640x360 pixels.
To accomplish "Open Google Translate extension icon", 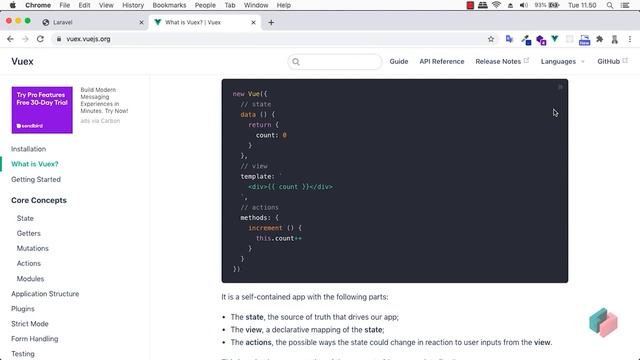I will (x=509, y=39).
